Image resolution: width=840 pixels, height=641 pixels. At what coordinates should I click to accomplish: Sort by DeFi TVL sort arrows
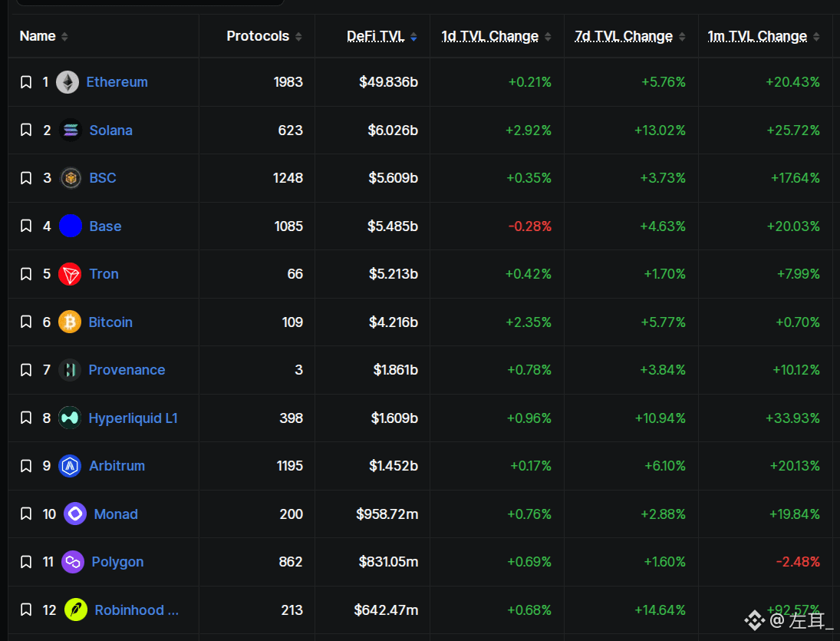pos(413,36)
